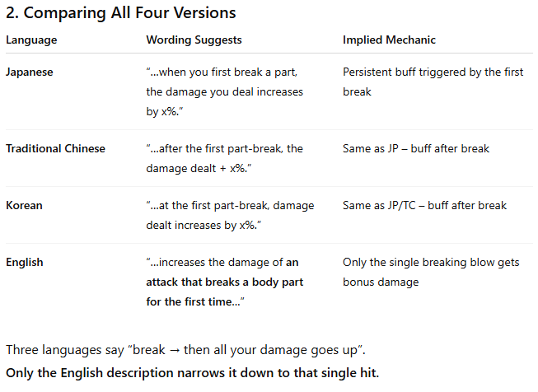Click the 'Three languages say' summary sentence
This screenshot has height=392, width=538.
(x=185, y=350)
